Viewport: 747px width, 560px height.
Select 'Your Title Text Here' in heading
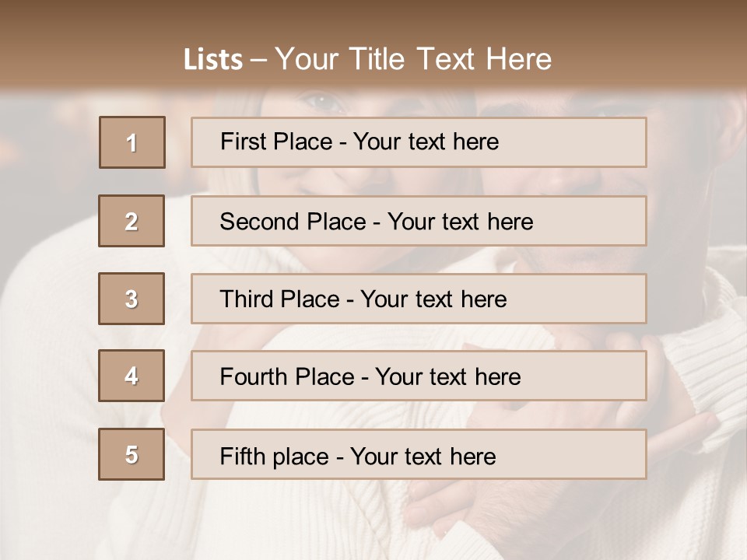(x=413, y=59)
